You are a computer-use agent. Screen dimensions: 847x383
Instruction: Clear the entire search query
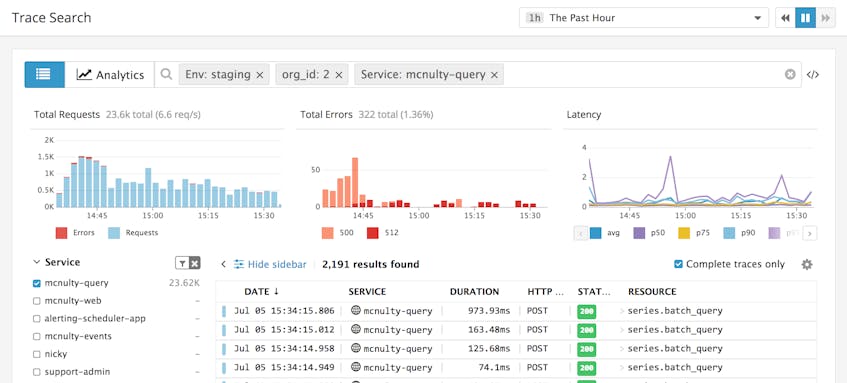coord(790,75)
